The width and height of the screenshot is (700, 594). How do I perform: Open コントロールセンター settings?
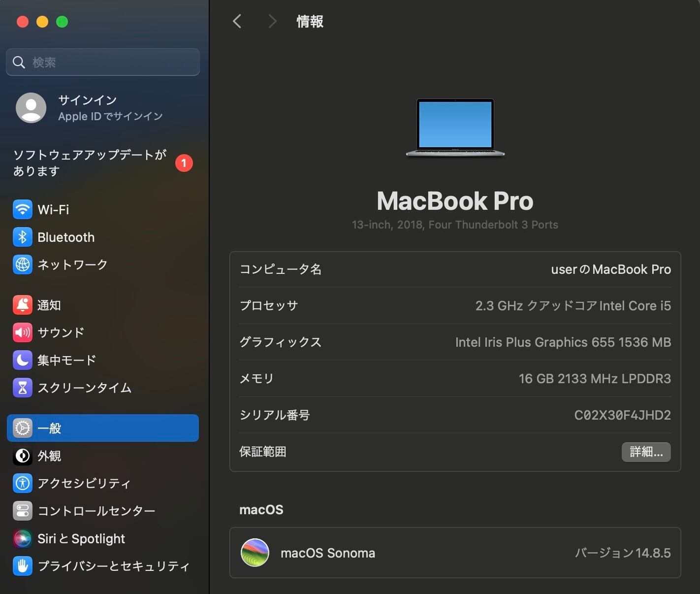point(103,511)
